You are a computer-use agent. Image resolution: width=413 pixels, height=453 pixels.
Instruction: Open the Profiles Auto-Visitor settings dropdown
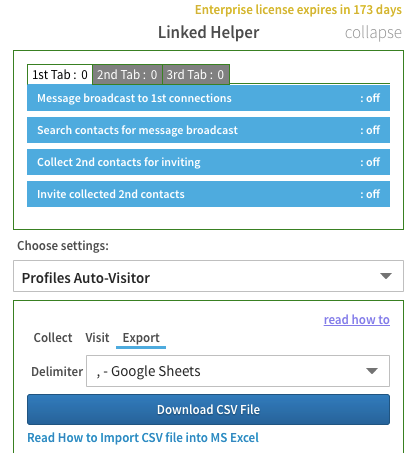click(x=208, y=276)
